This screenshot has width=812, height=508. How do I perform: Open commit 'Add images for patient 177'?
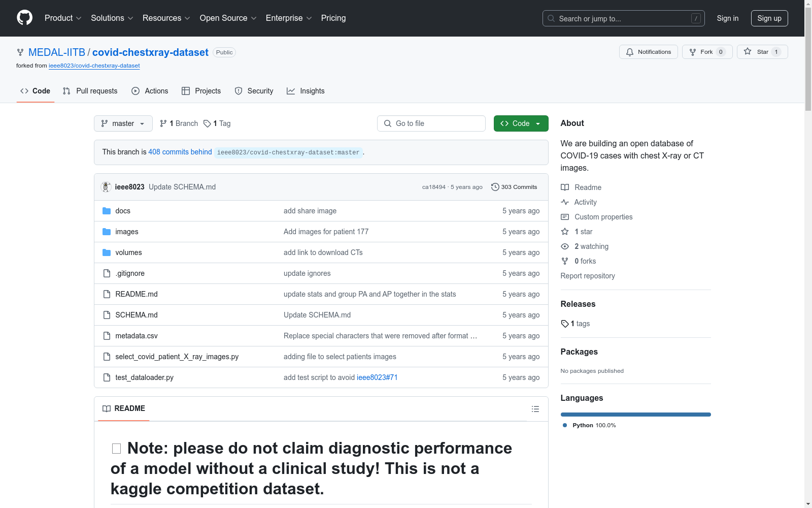326,232
